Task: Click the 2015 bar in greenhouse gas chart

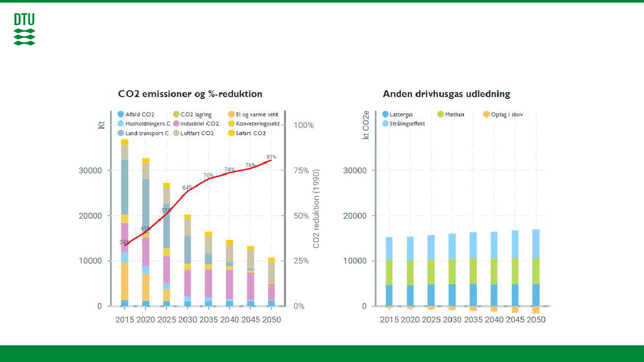Action: click(x=389, y=272)
